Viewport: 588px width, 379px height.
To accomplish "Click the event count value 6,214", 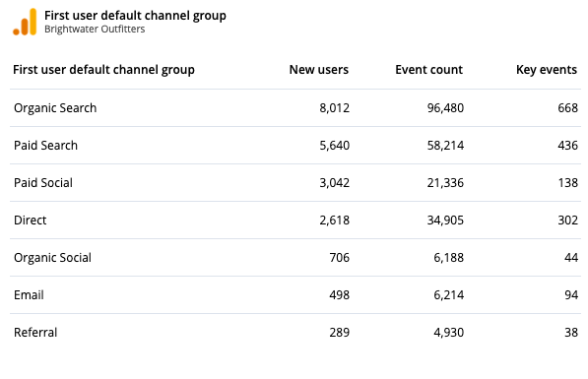I will point(449,295).
